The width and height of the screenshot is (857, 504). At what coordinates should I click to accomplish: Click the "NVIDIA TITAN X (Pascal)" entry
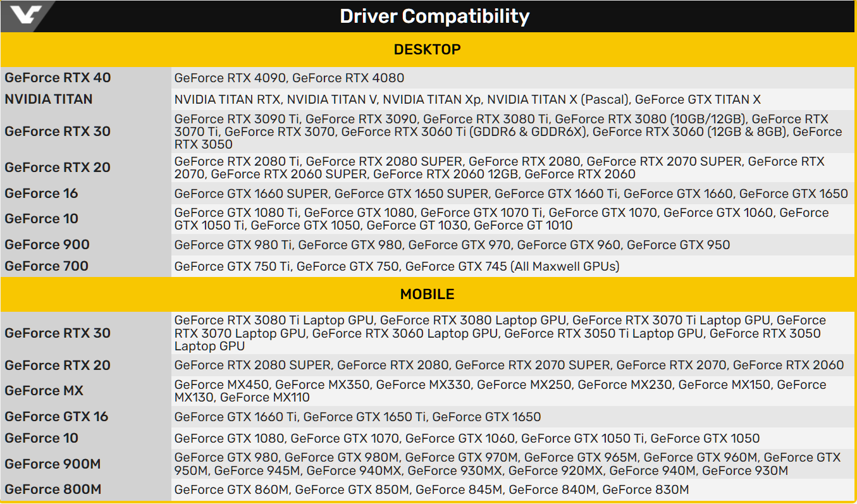(557, 99)
